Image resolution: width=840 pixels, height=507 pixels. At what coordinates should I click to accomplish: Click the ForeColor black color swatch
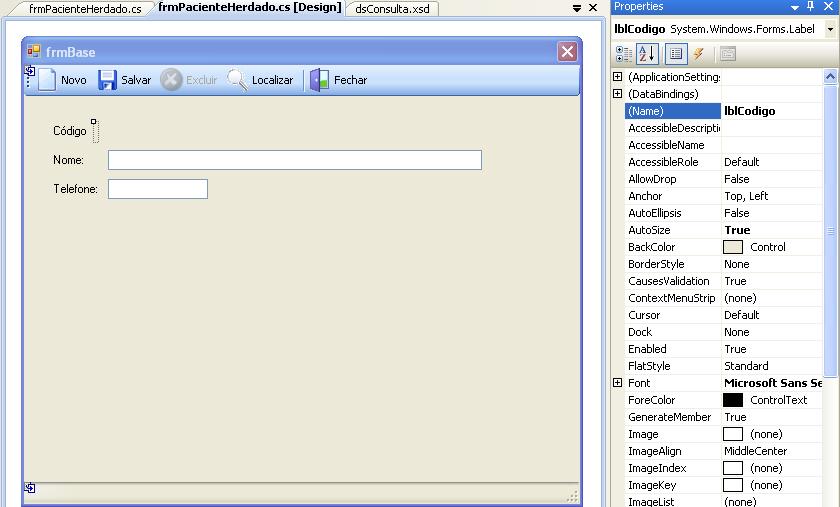pyautogui.click(x=733, y=400)
